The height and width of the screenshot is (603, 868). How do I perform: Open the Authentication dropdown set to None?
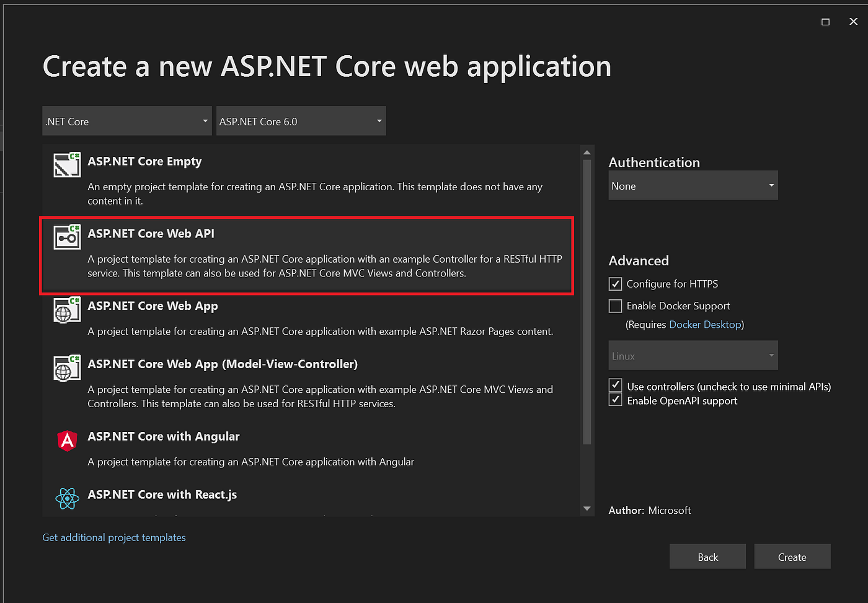click(693, 185)
